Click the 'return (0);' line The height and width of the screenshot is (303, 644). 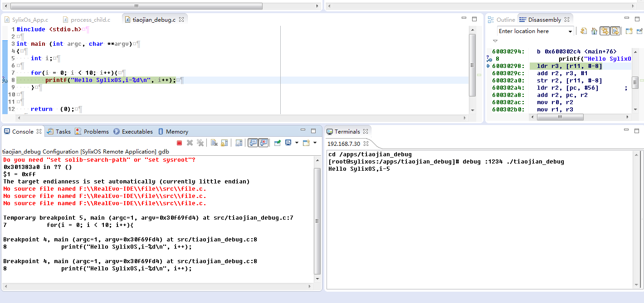pos(53,109)
